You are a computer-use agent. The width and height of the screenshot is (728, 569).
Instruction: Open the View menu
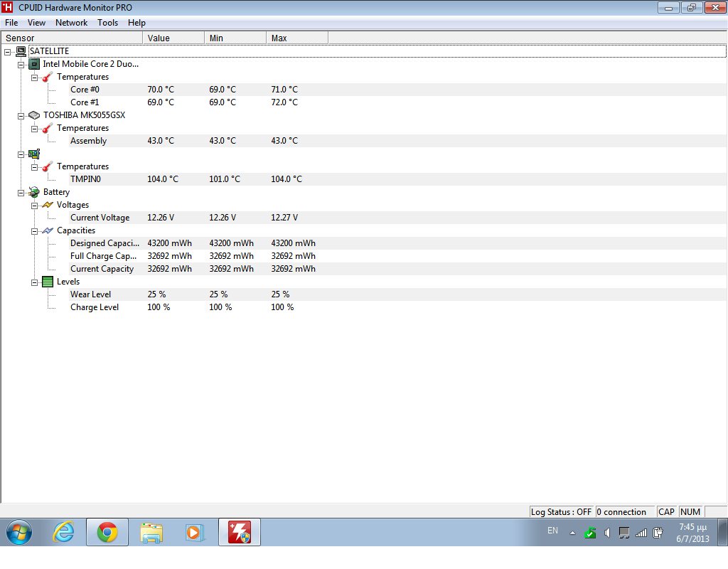36,23
